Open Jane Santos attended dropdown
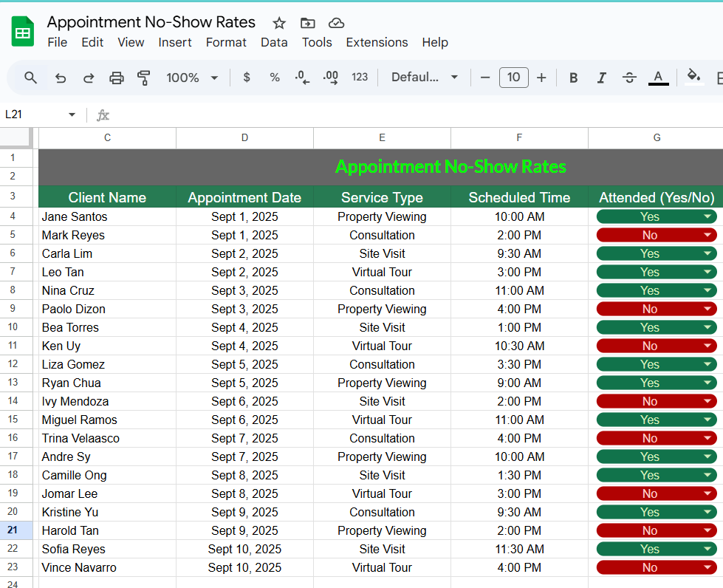 coord(707,216)
